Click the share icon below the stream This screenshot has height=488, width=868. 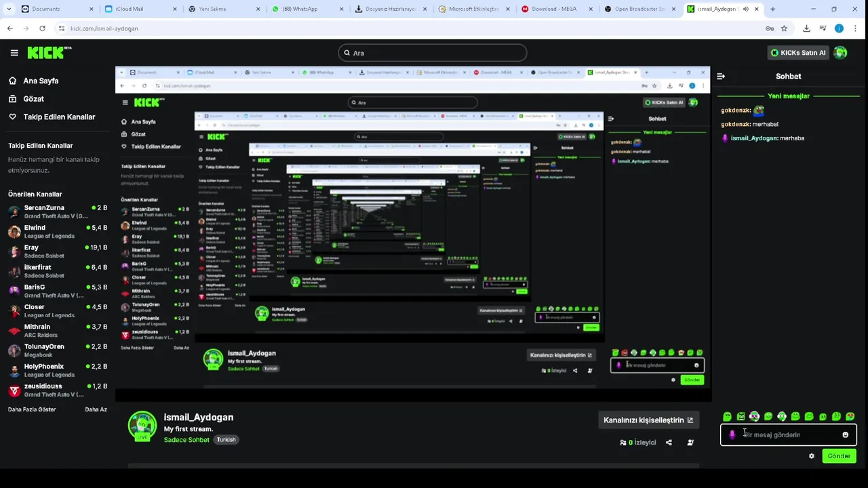coord(669,443)
